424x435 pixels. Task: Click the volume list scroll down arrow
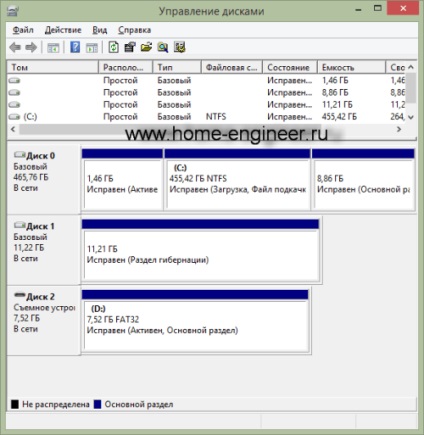pos(411,117)
